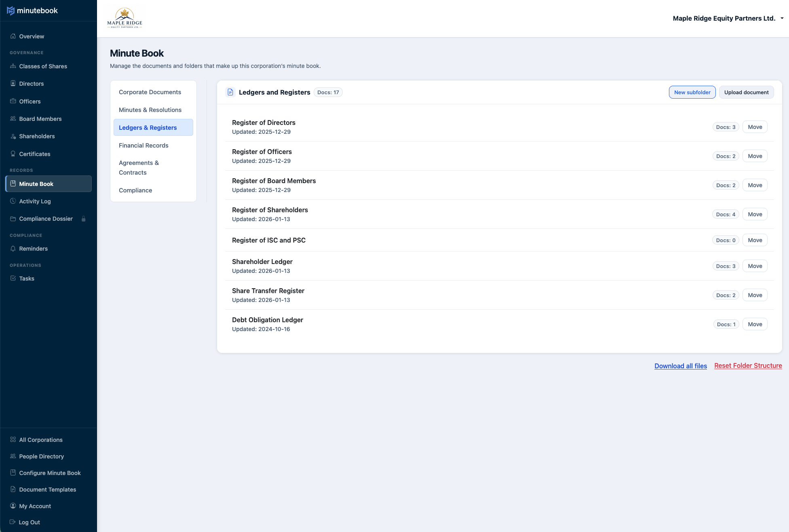
Task: Click the Docs: 4 badge on Register of Shareholders
Action: (x=726, y=214)
